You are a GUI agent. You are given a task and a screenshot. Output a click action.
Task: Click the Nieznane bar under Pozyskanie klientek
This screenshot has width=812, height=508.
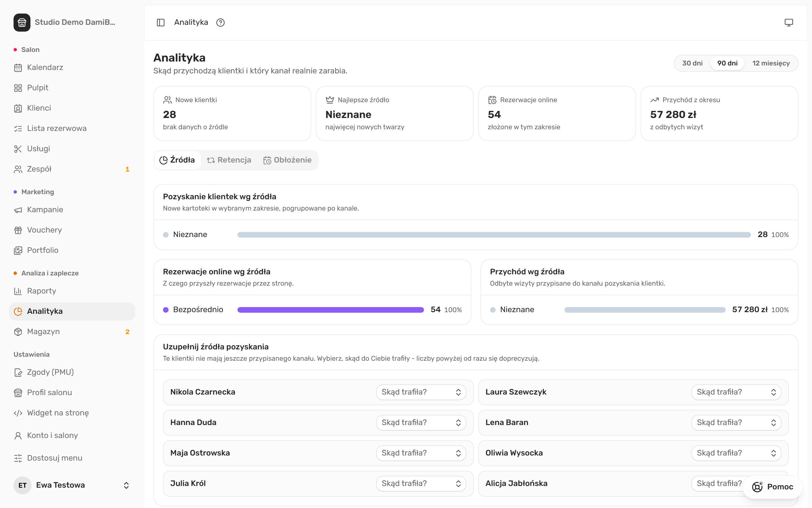(x=494, y=235)
